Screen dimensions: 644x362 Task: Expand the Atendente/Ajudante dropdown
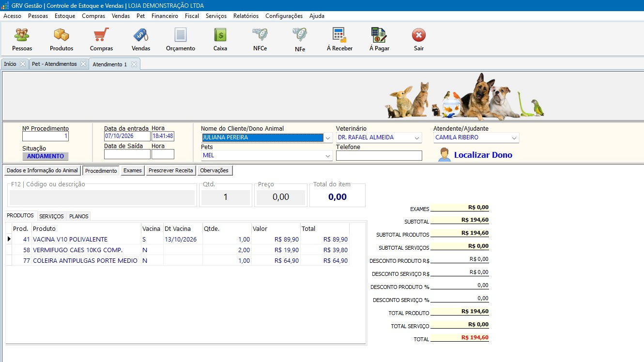pos(514,138)
